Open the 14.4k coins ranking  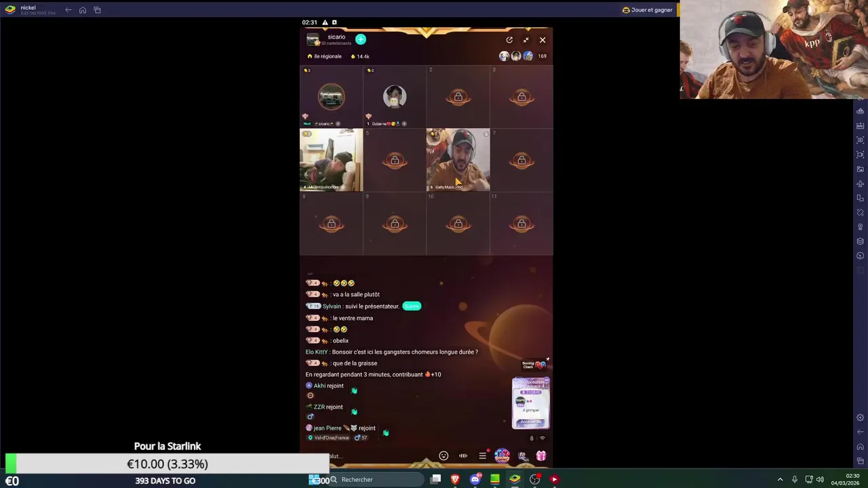(359, 56)
